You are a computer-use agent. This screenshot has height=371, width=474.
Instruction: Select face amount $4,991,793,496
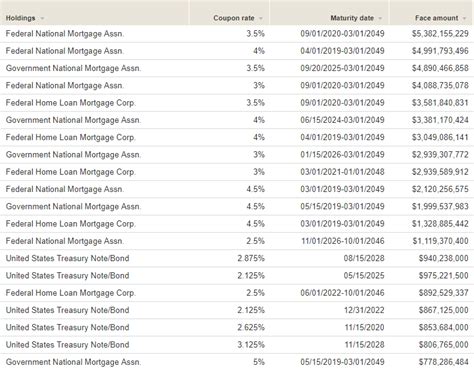coord(440,51)
